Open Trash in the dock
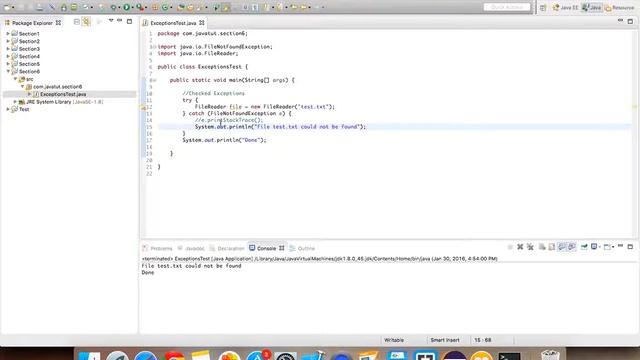 coord(550,356)
